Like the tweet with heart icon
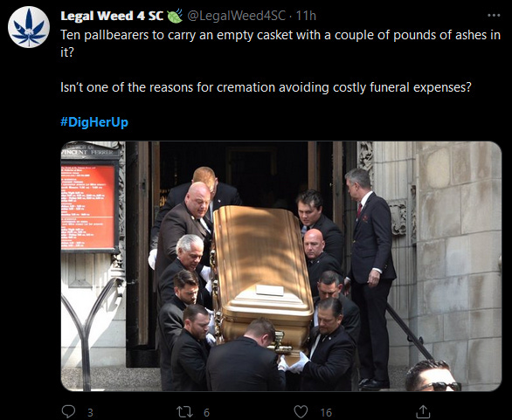 coord(301,412)
